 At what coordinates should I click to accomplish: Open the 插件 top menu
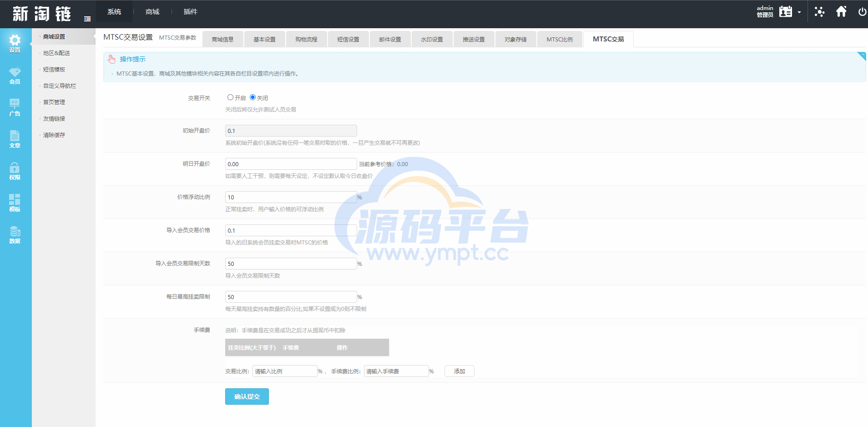point(190,12)
